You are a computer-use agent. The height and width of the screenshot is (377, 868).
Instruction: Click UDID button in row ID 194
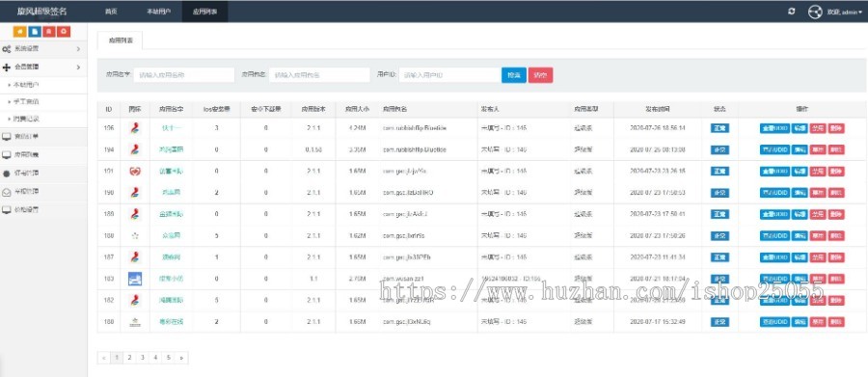click(774, 149)
